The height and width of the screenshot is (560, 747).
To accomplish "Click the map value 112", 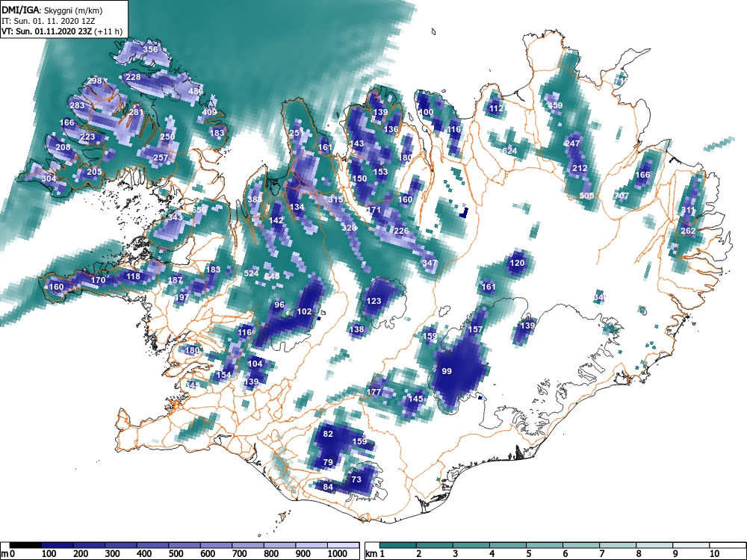I will coord(496,108).
